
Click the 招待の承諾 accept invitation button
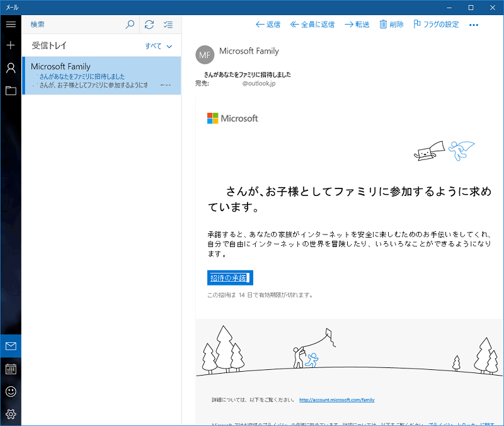tap(230, 278)
